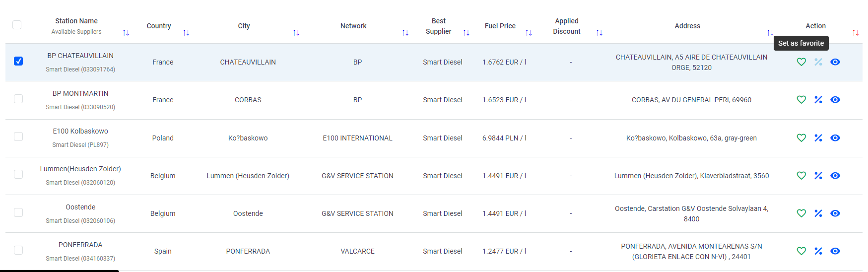Screen dimensions: 868x272
Task: Sort the Country column
Action: coord(186,33)
